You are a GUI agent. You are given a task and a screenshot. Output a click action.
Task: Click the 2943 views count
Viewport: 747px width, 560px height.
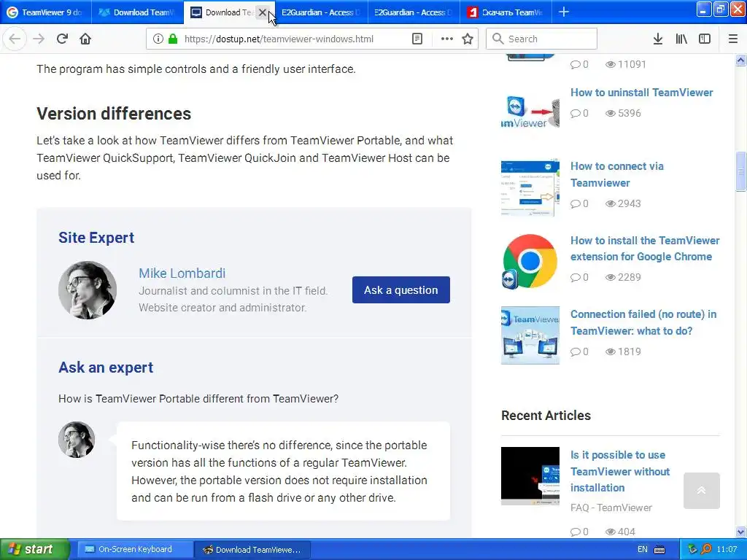pos(630,204)
